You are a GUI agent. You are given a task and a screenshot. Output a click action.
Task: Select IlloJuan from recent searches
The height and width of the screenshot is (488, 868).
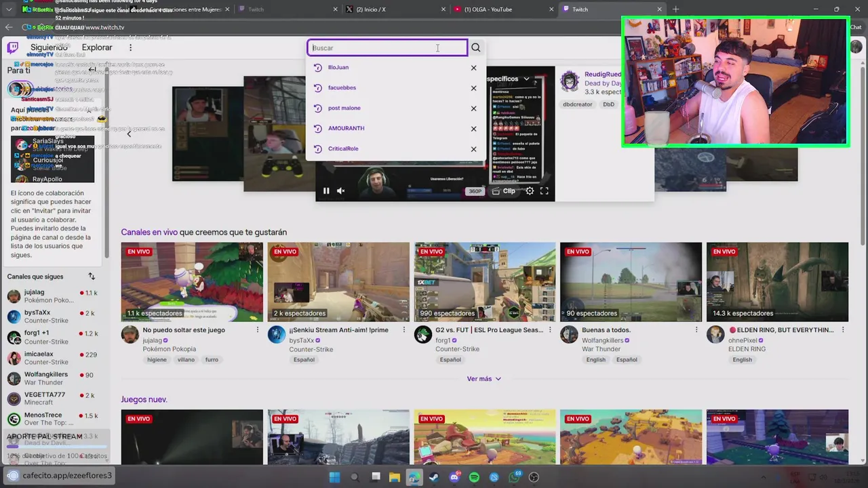click(338, 67)
